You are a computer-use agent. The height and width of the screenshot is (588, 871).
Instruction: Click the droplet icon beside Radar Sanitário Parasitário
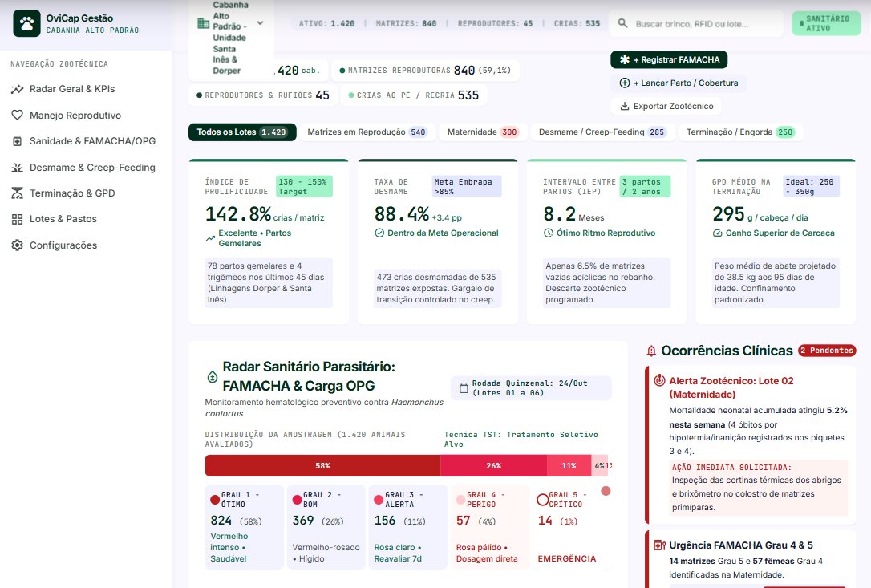point(213,376)
